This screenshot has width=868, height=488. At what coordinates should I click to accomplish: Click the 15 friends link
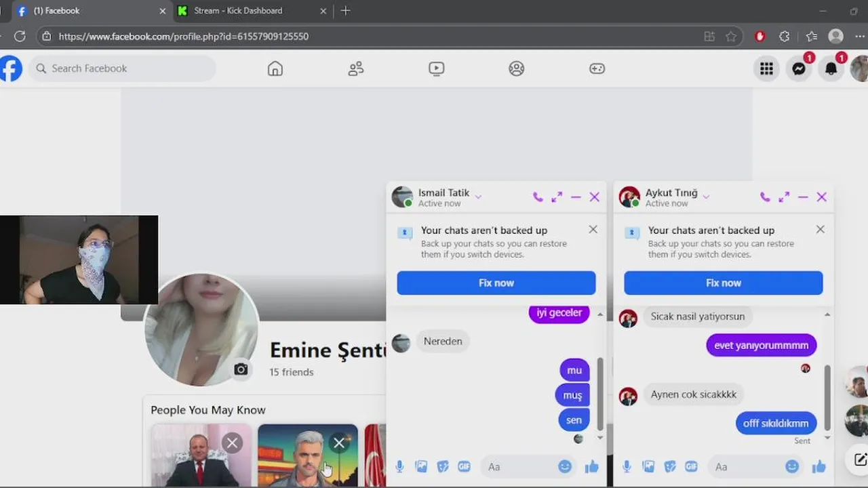click(x=291, y=372)
